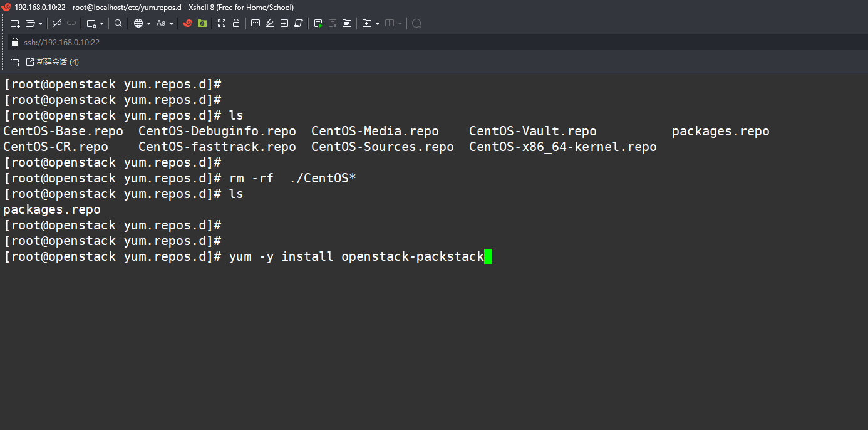The height and width of the screenshot is (430, 868).
Task: Launch the red Xshell swirl icon
Action: point(187,23)
